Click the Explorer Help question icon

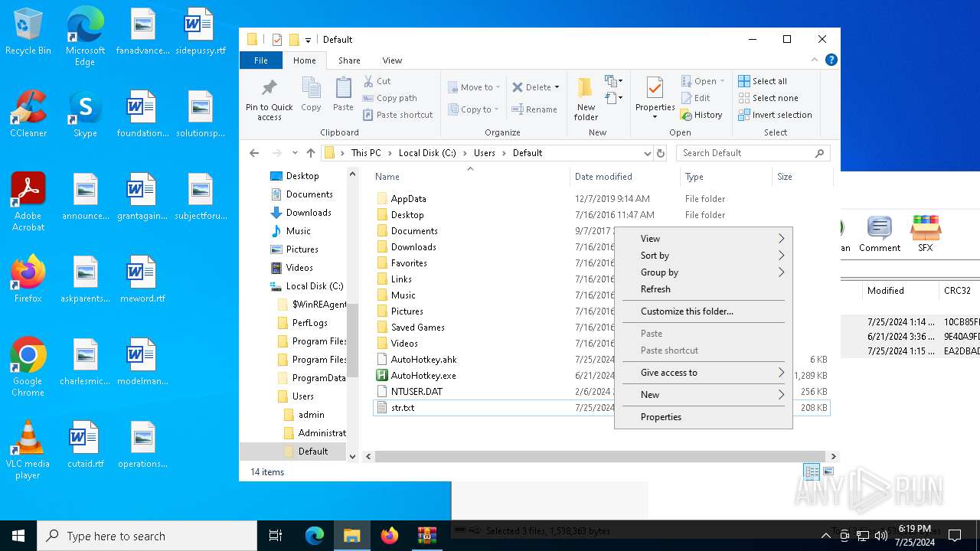[831, 60]
